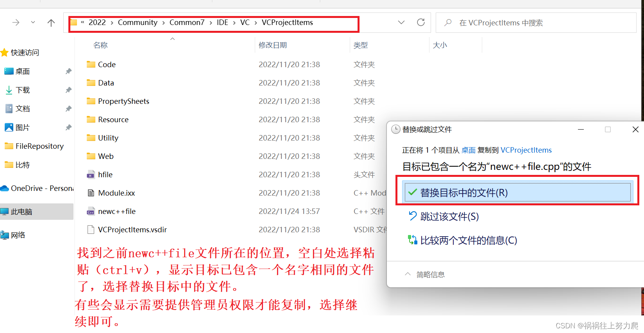The image size is (644, 333).
Task: Select the Data folder icon
Action: pos(91,82)
